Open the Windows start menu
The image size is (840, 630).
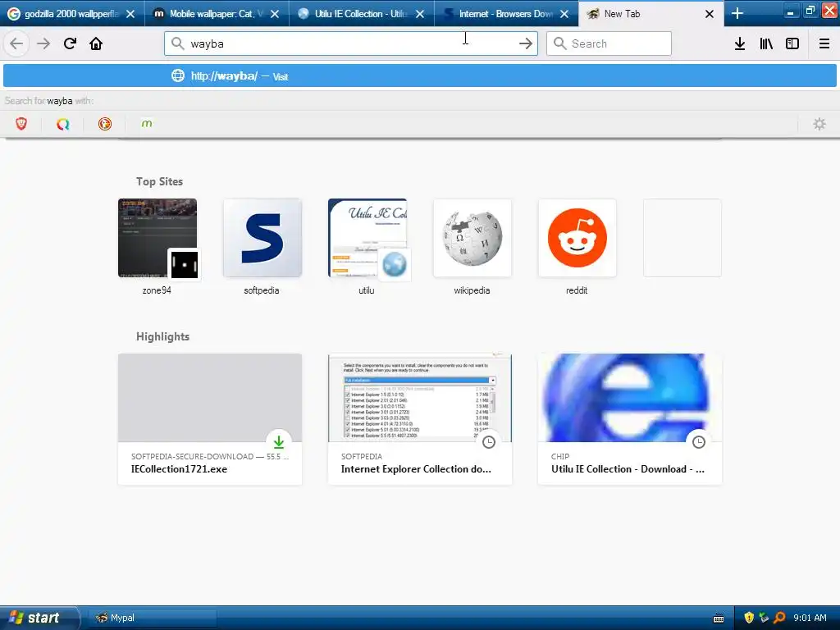(39, 618)
